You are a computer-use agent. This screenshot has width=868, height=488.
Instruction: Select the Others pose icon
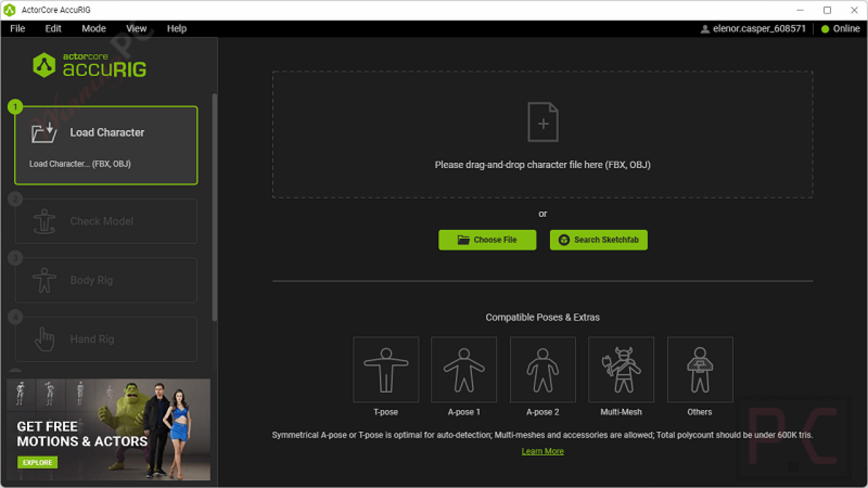click(700, 369)
